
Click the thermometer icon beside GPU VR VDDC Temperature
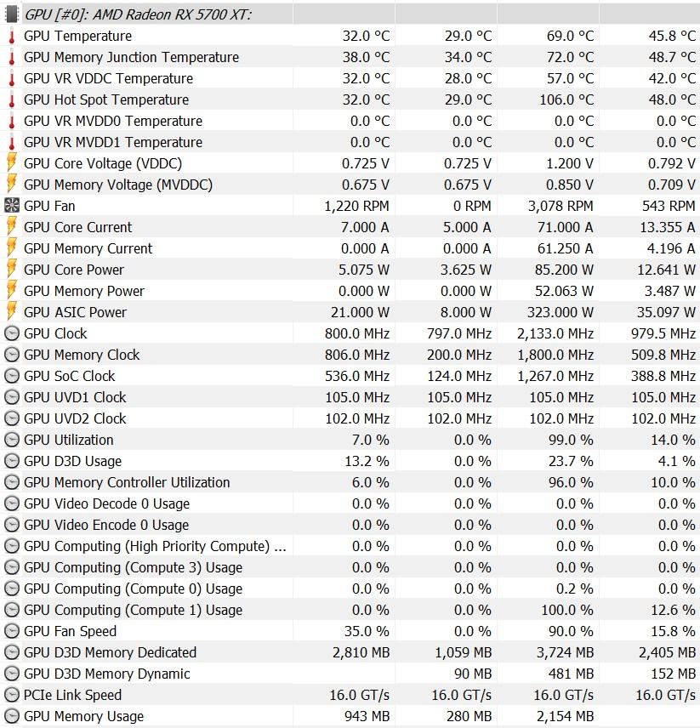(x=12, y=79)
